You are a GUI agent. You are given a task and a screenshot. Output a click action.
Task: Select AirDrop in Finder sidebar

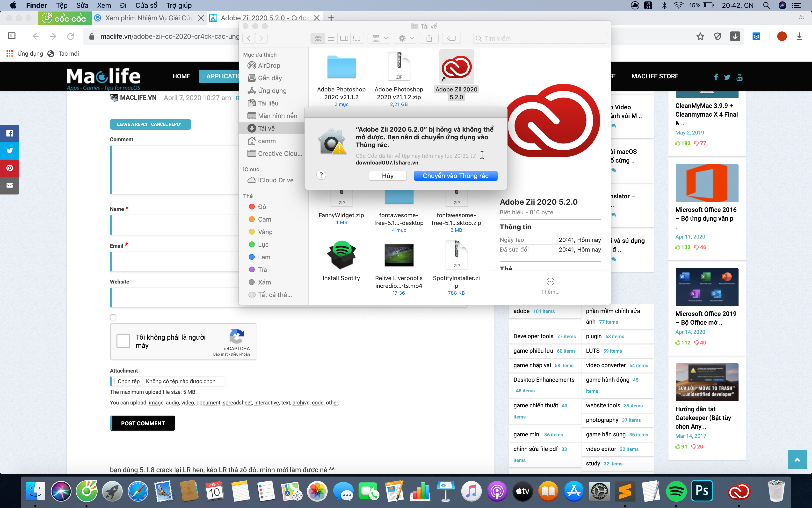pyautogui.click(x=269, y=66)
